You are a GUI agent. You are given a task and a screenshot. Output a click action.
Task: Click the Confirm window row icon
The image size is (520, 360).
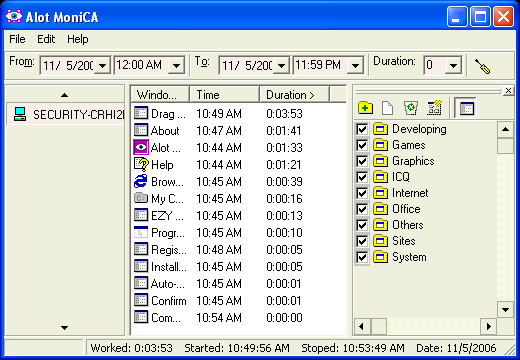pyautogui.click(x=141, y=300)
